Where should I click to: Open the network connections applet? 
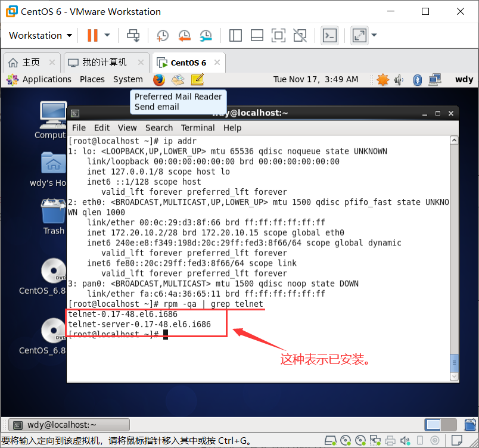coord(435,80)
